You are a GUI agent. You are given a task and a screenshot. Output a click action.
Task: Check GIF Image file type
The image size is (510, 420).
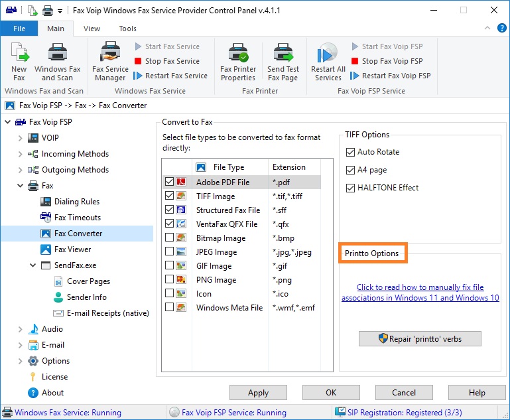tap(169, 266)
